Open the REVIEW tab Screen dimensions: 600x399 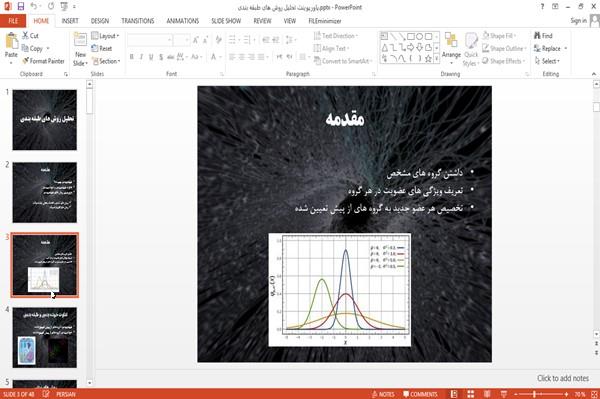click(x=262, y=21)
